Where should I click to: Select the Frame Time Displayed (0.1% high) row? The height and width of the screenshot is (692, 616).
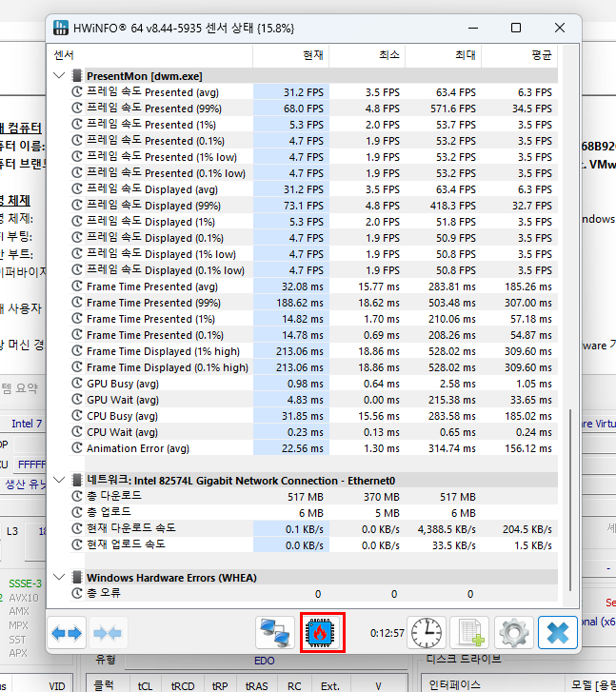[x=313, y=367]
